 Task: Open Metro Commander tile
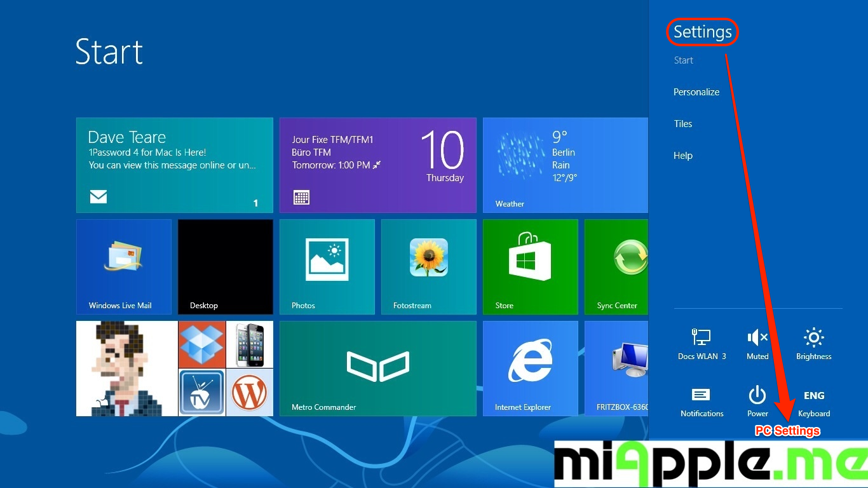[377, 369]
